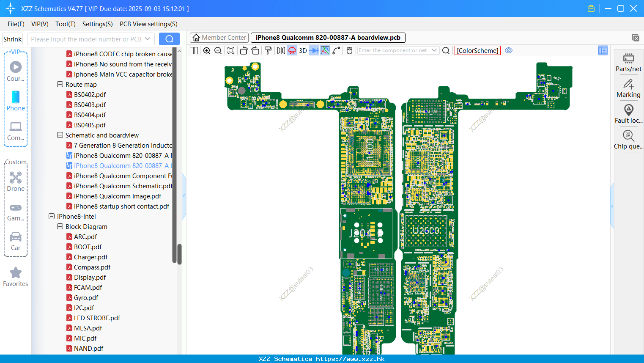This screenshot has width=644, height=363.
Task: Open the Parts/net tool
Action: click(x=628, y=62)
